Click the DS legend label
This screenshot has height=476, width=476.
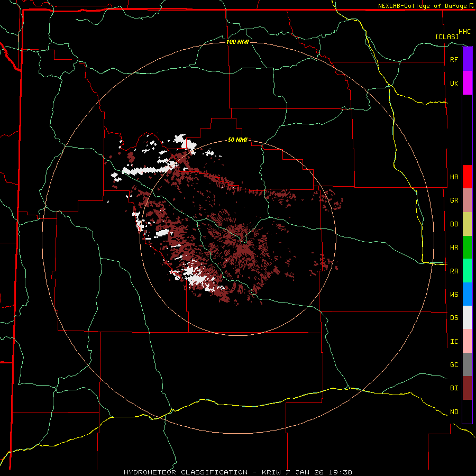[x=454, y=318]
